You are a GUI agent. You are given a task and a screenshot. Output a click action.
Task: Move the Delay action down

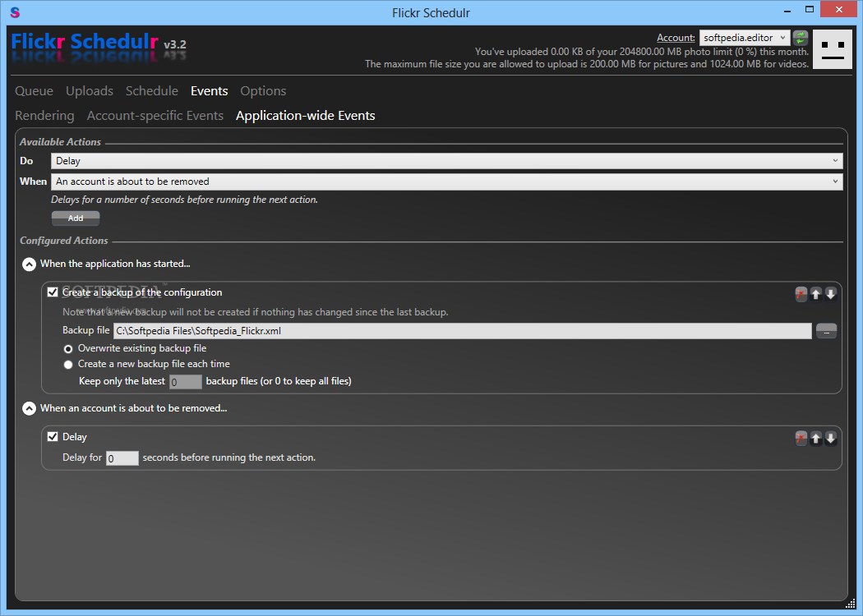[830, 439]
